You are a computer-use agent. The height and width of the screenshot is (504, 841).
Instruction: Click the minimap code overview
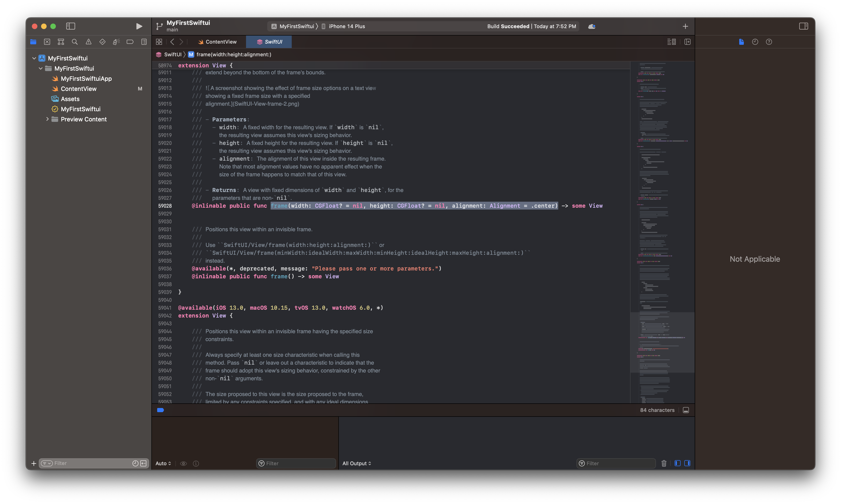(662, 204)
